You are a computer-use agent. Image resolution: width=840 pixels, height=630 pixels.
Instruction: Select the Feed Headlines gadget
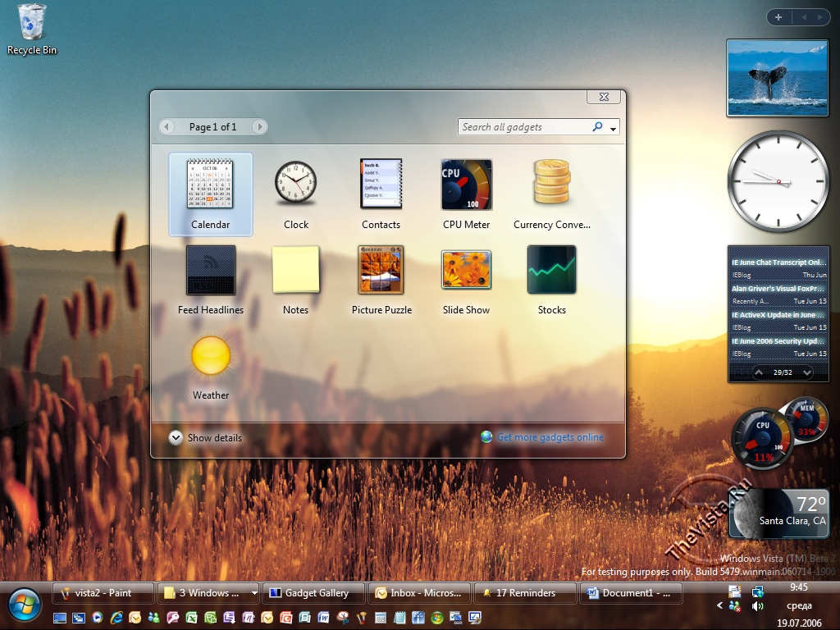211,270
